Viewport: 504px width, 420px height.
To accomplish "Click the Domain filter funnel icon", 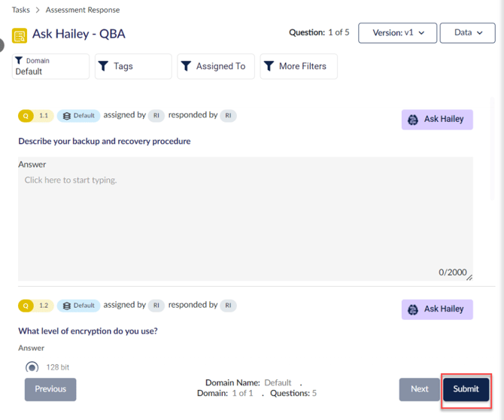I will (20, 59).
